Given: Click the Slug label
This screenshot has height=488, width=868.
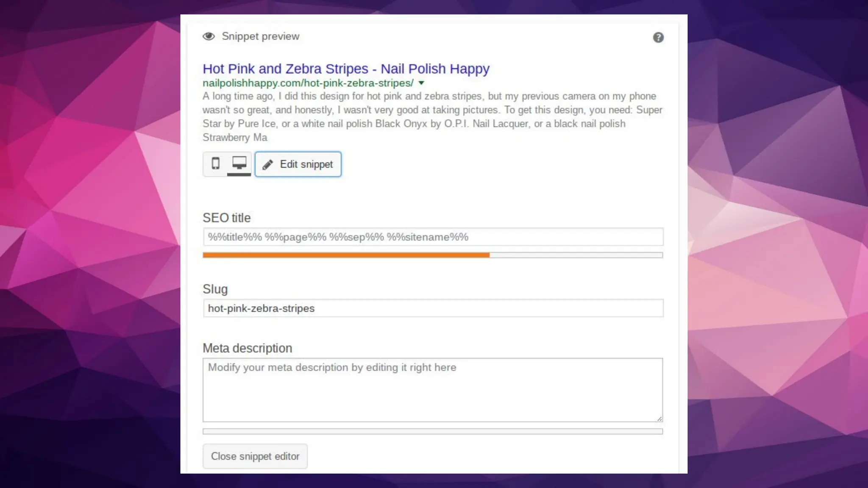Looking at the screenshot, I should (215, 289).
